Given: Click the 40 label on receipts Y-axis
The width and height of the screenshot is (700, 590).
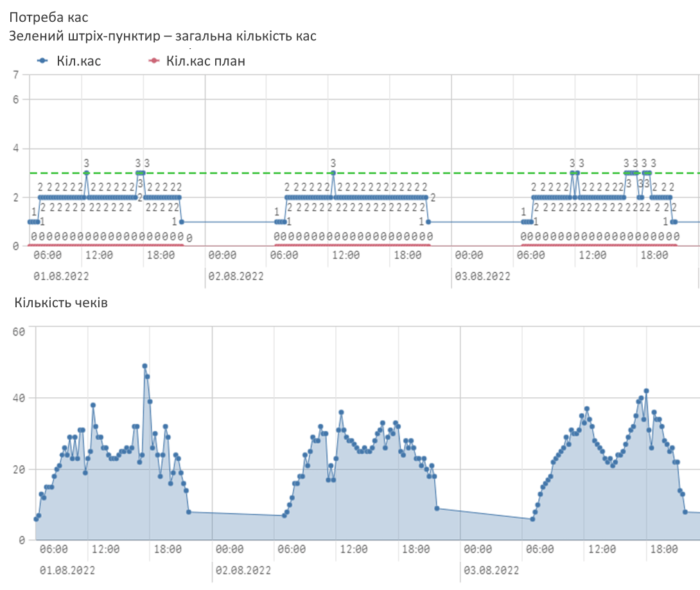Looking at the screenshot, I should [18, 398].
